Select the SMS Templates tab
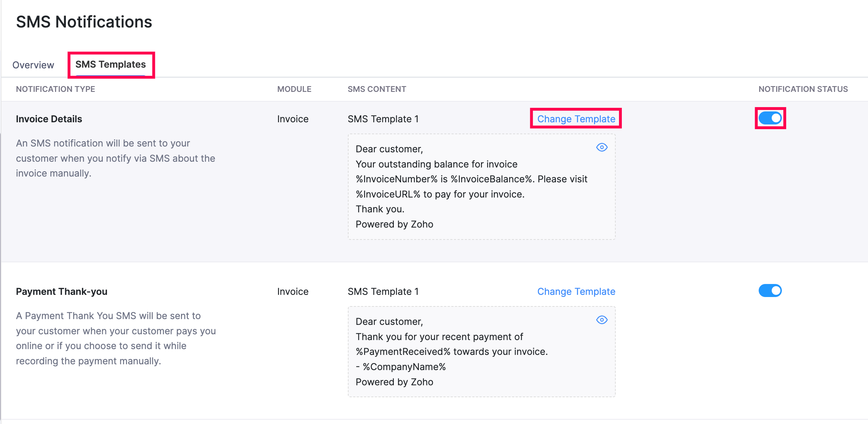 click(110, 64)
